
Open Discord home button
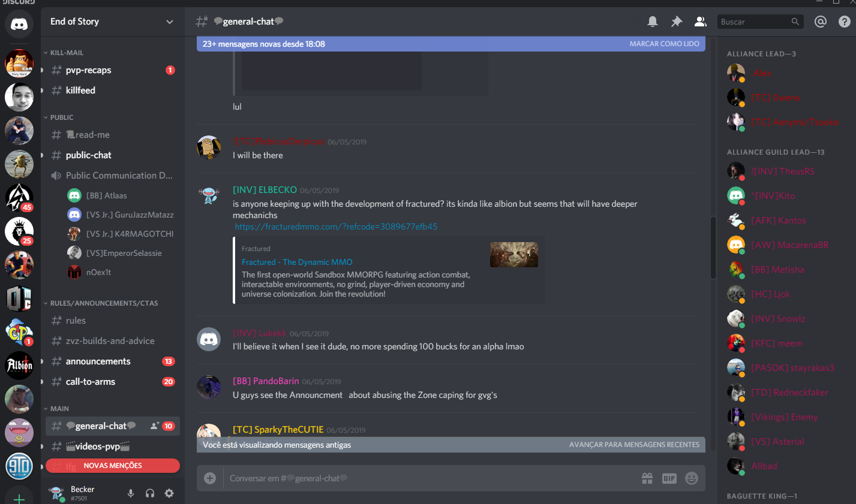coord(19,25)
